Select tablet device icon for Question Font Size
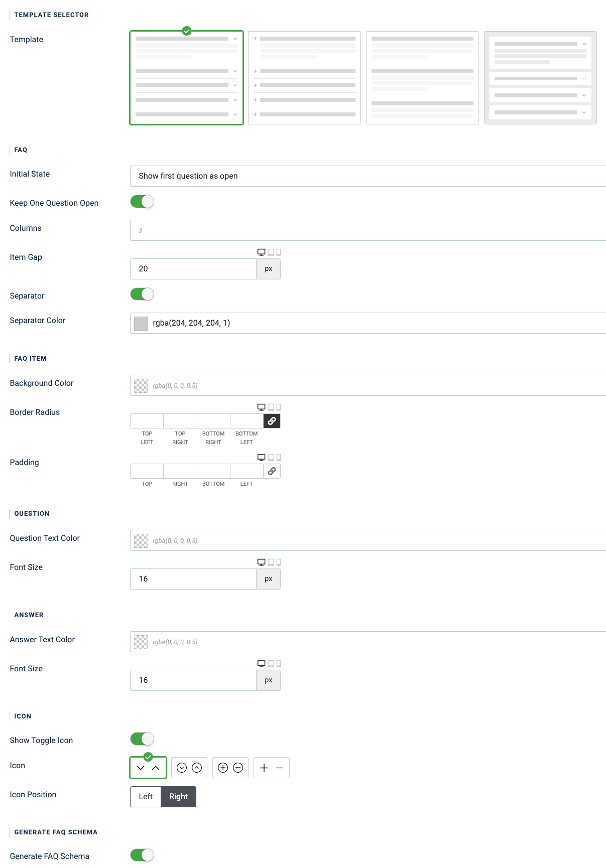 271,562
